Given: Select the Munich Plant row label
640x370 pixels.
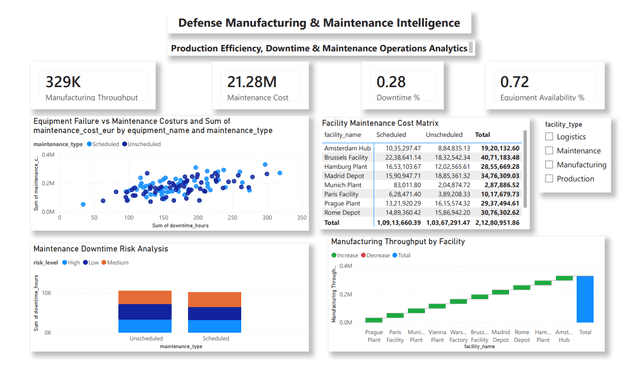Looking at the screenshot, I should pos(343,185).
